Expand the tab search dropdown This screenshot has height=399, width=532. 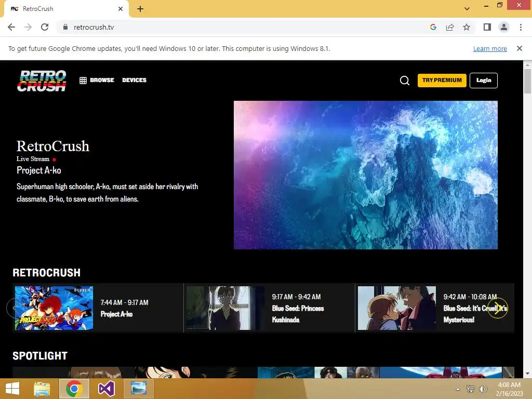click(x=467, y=9)
